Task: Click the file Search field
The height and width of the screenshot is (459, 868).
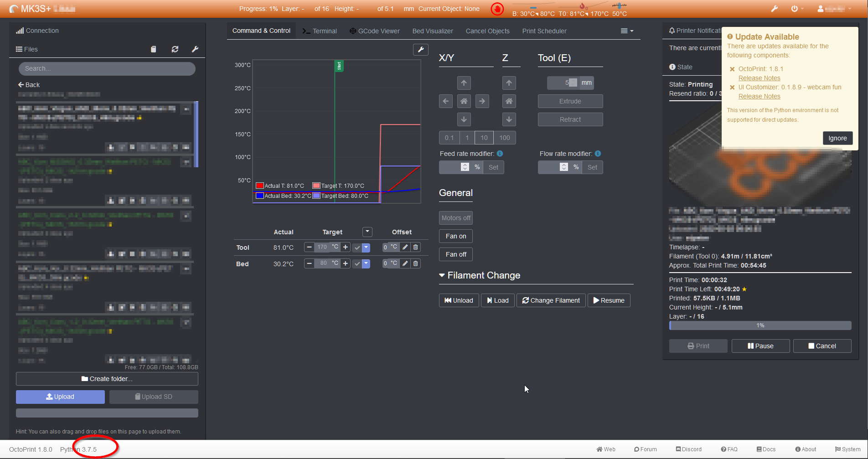Action: pyautogui.click(x=107, y=68)
